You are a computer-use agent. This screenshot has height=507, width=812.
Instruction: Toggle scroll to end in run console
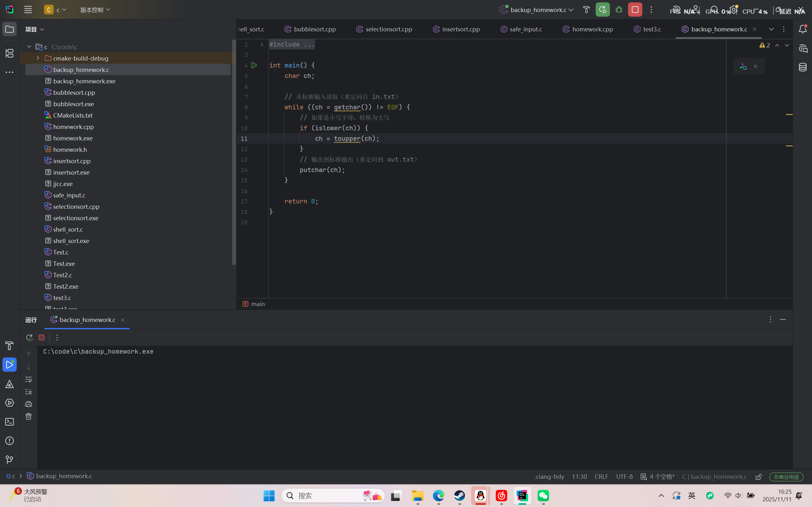click(29, 392)
